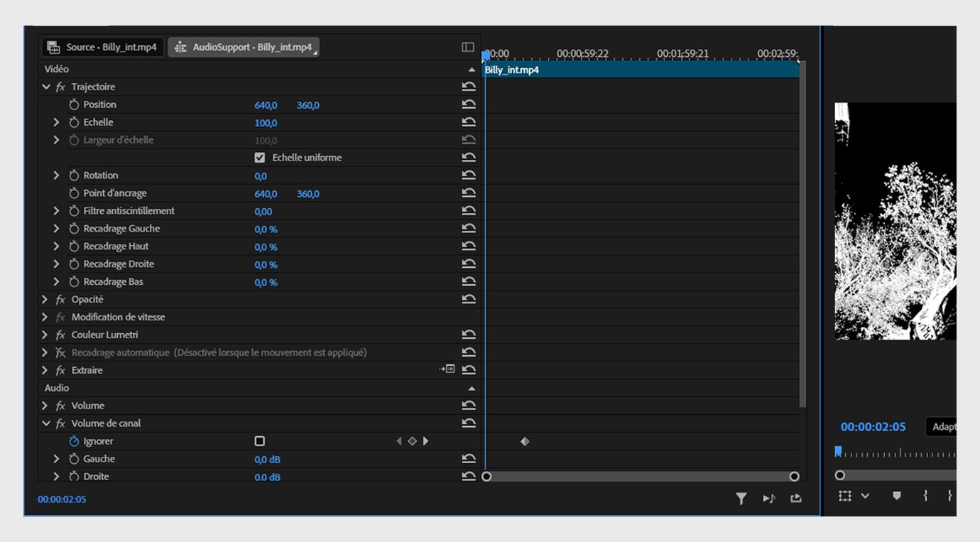Go to previous Ignorer keyframe
Viewport: 980px width, 542px height.
tap(399, 441)
